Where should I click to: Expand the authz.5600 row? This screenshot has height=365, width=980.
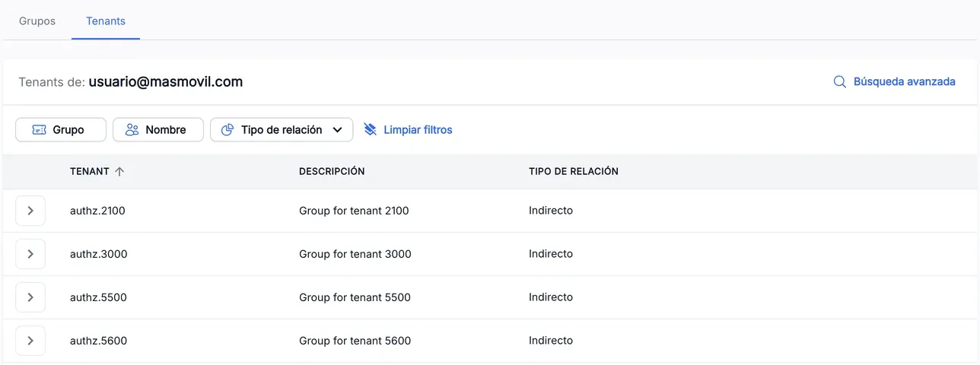pyautogui.click(x=30, y=341)
